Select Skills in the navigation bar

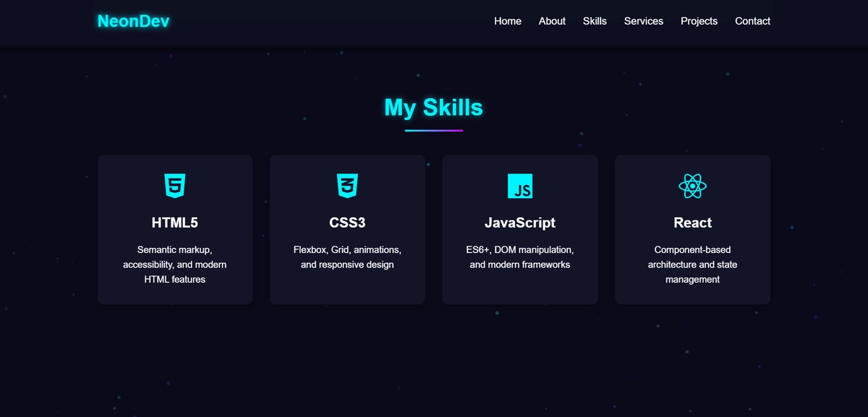(x=595, y=21)
